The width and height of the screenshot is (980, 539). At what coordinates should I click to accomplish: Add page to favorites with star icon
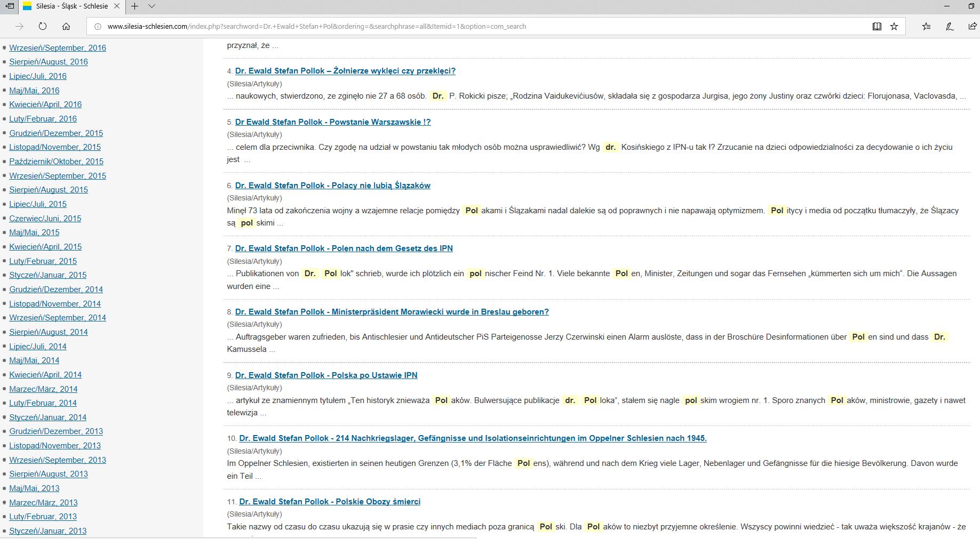click(894, 26)
